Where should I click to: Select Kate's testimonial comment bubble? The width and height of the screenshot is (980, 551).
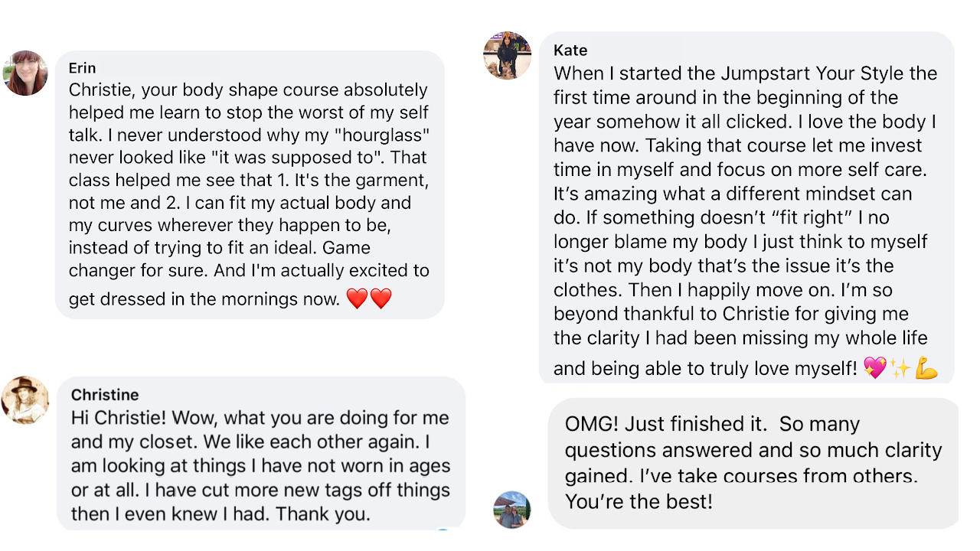[x=746, y=207]
